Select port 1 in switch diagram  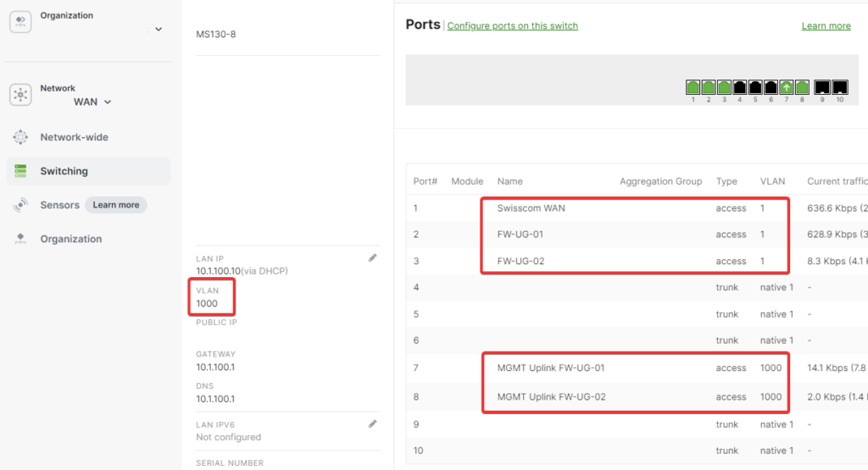point(693,86)
